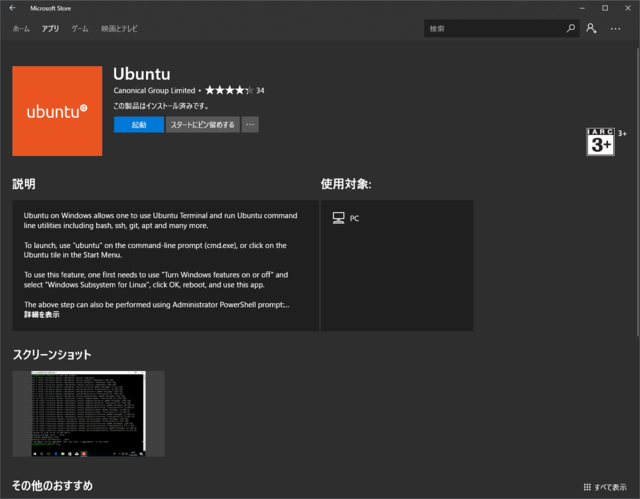Click the vertical scrollbar on right edge
Viewport: 640px width, 499px height.
638,192
